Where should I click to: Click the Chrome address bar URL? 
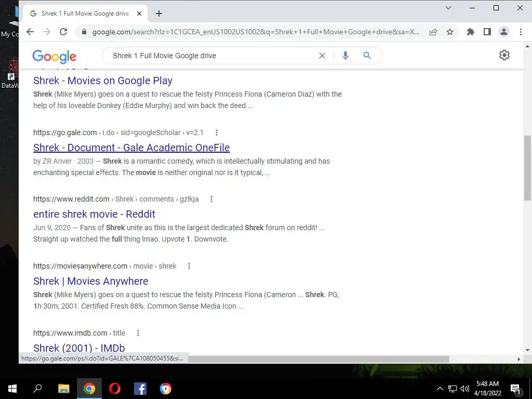tap(256, 32)
